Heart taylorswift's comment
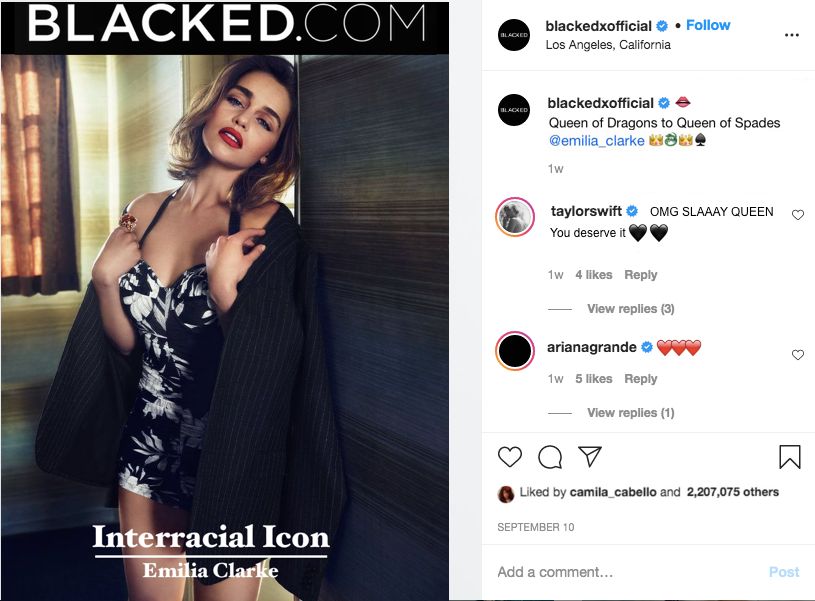The width and height of the screenshot is (815, 601). (797, 212)
